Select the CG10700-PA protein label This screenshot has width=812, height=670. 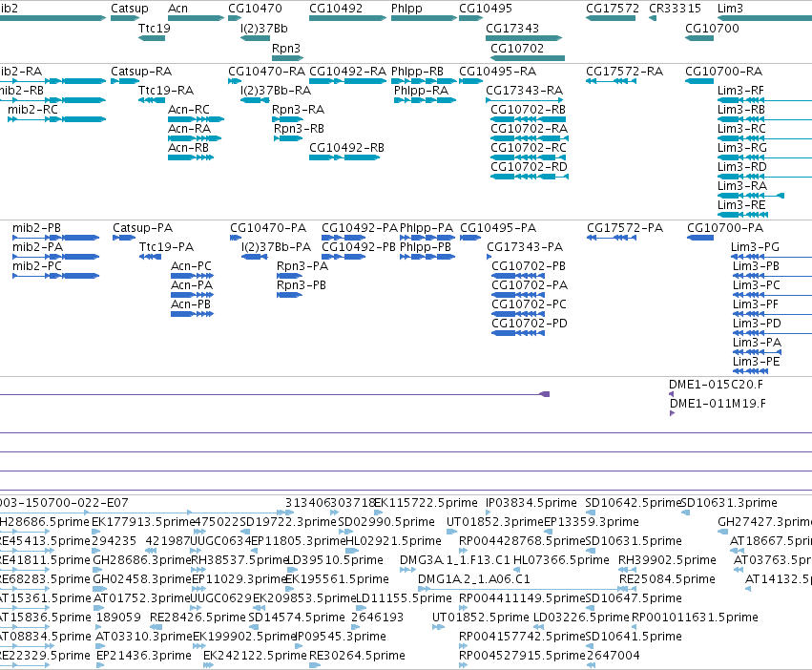click(725, 227)
